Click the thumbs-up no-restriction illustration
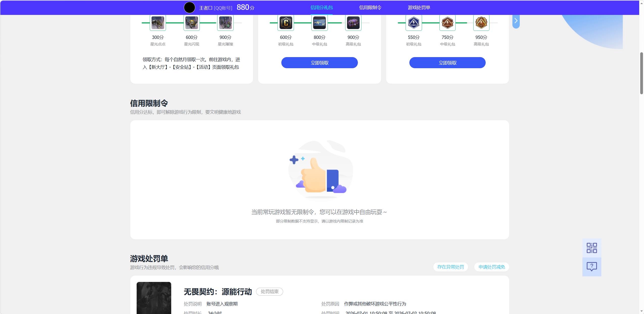 pyautogui.click(x=320, y=169)
